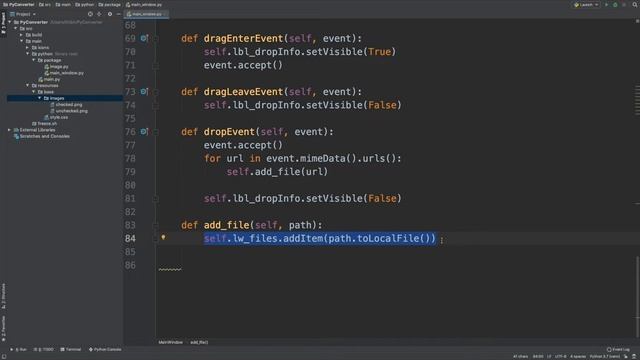The image size is (640, 360).
Task: Click main_window.py breadcrumb in navigation bar
Action: 144,5
